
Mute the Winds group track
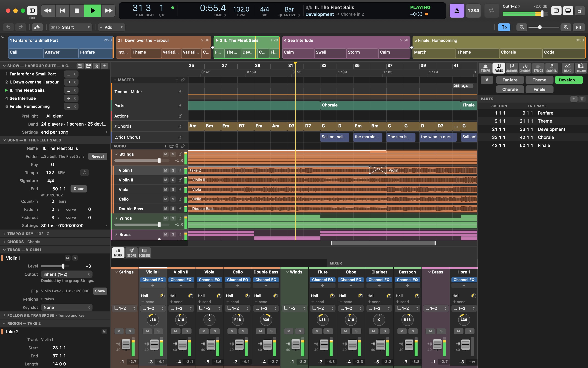click(x=166, y=218)
